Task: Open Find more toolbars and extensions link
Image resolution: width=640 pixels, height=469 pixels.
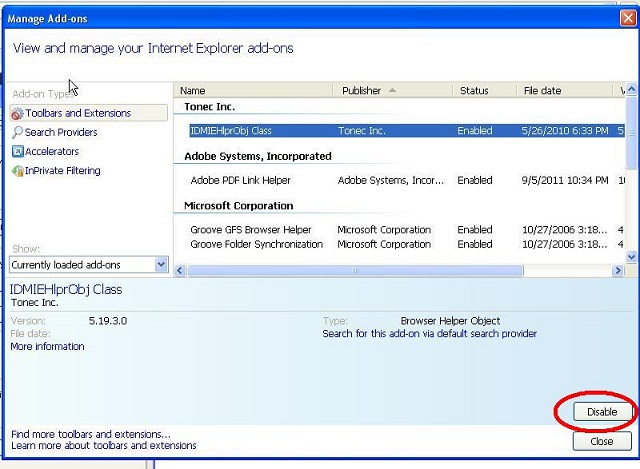Action: (x=90, y=435)
